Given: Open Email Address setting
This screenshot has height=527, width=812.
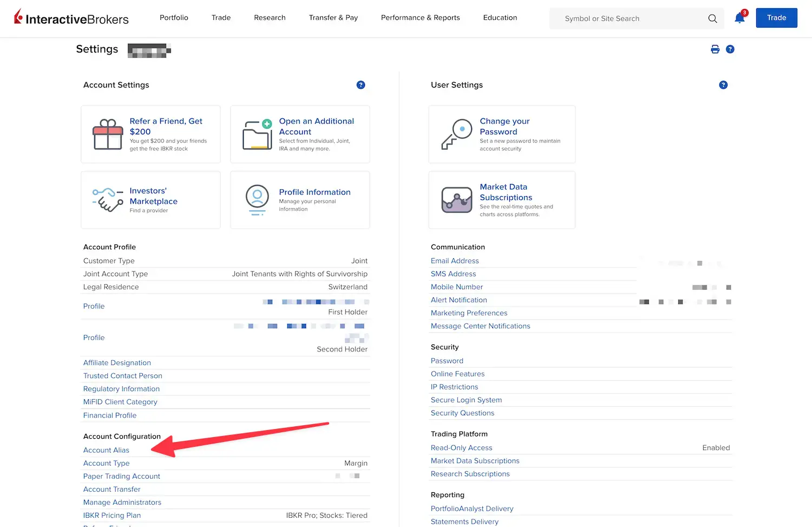Looking at the screenshot, I should click(455, 261).
